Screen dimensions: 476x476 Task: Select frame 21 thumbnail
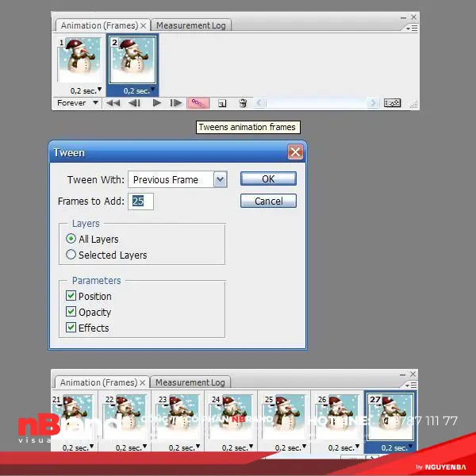72,416
